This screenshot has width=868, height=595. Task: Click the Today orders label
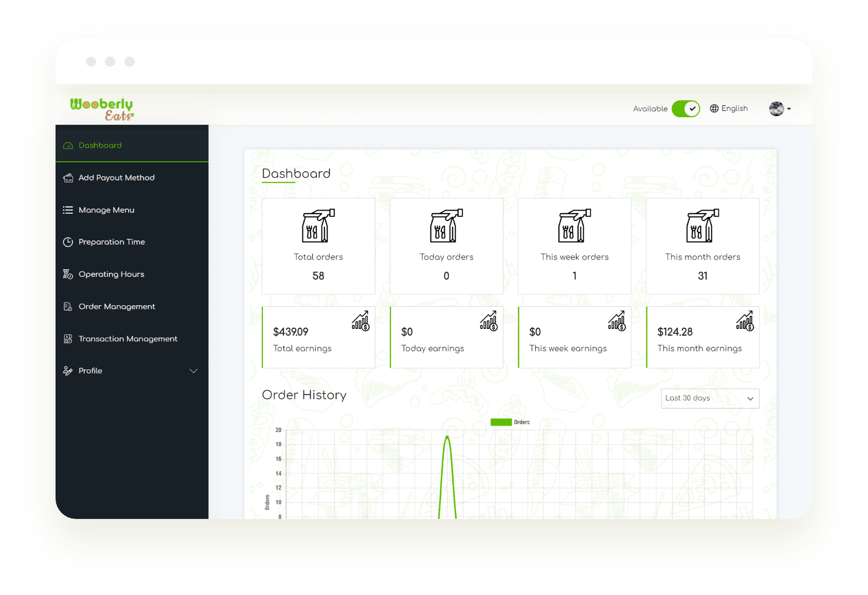446,257
